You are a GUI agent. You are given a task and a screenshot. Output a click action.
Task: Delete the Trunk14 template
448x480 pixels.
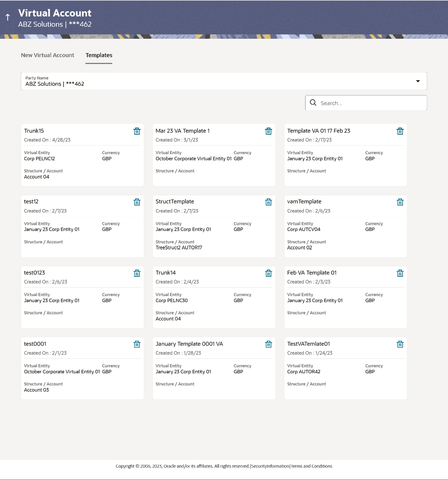click(268, 273)
